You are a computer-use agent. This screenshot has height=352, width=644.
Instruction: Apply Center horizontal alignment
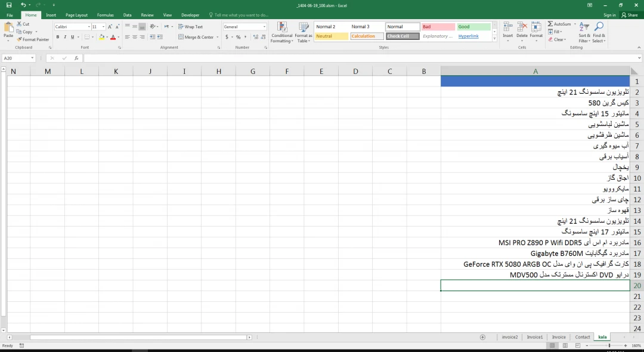pos(135,37)
